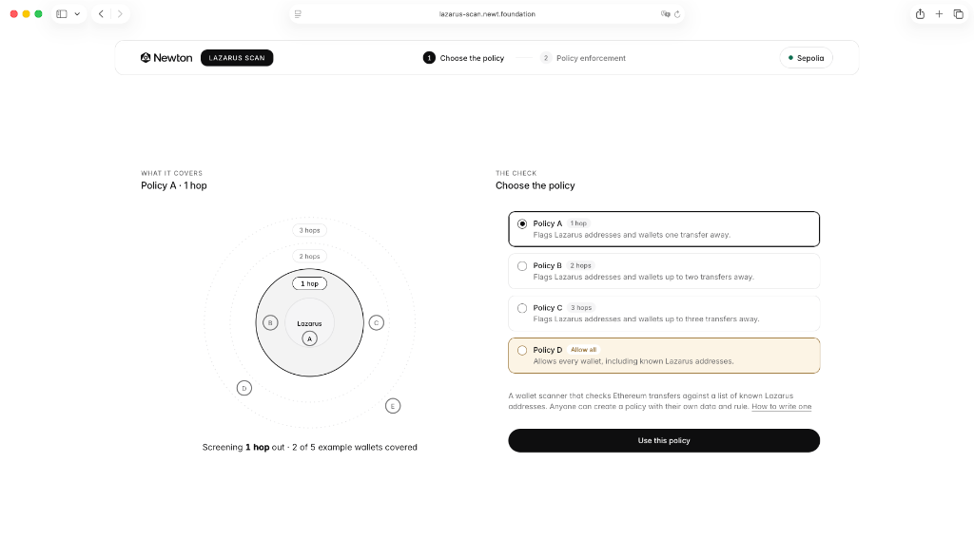Go back with the browser arrow

101,13
